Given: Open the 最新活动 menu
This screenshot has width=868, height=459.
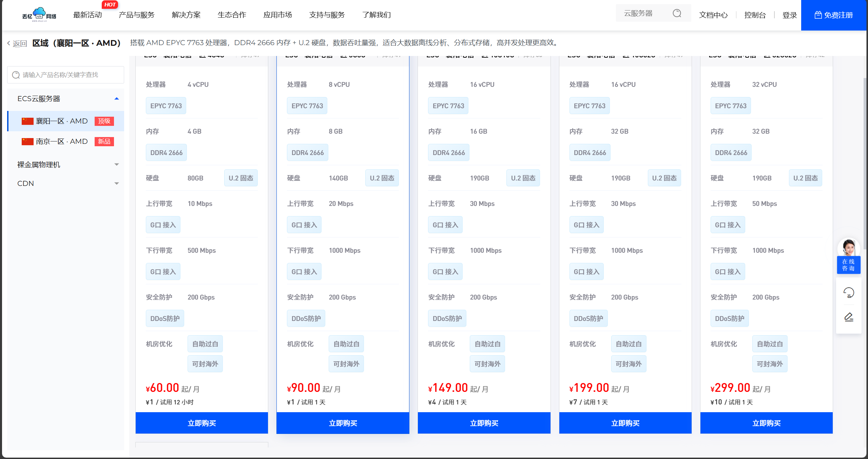Looking at the screenshot, I should pos(88,15).
